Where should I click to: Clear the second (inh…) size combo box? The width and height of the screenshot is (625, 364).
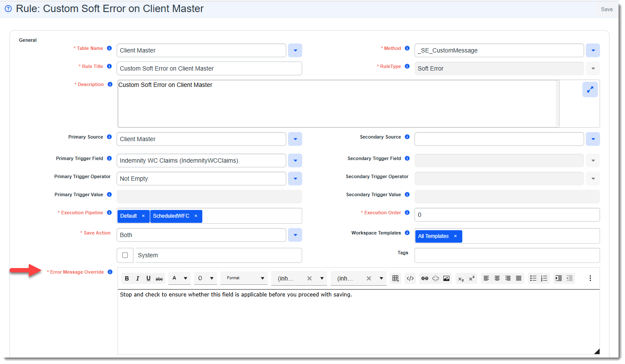[368, 278]
